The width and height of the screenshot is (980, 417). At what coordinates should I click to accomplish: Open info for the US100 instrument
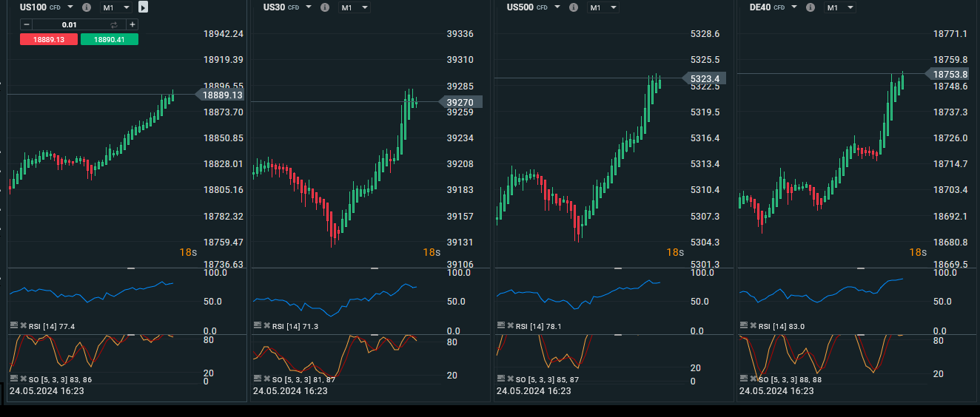coord(87,7)
